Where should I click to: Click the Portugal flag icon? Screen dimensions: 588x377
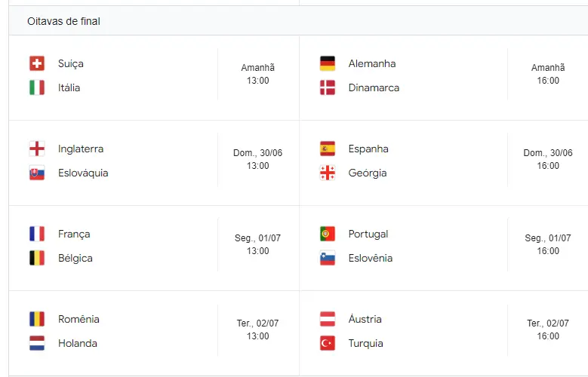(328, 234)
